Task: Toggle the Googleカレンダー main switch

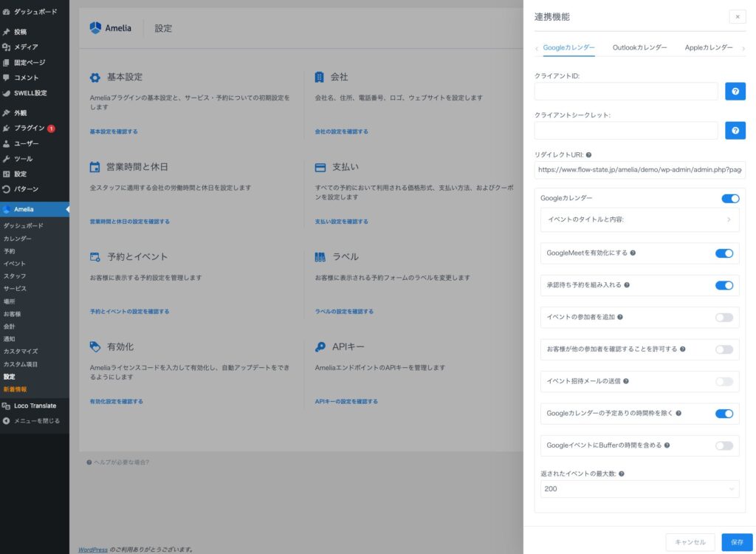Action: 729,198
